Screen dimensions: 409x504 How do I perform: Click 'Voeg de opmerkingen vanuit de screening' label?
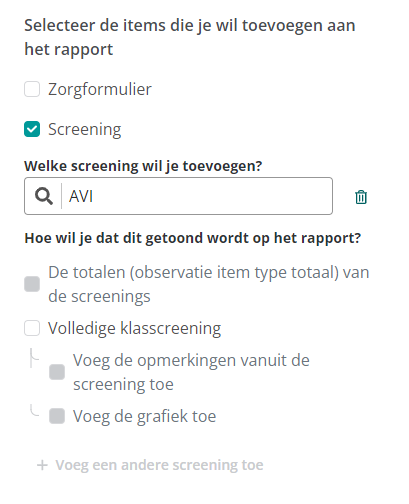(191, 372)
